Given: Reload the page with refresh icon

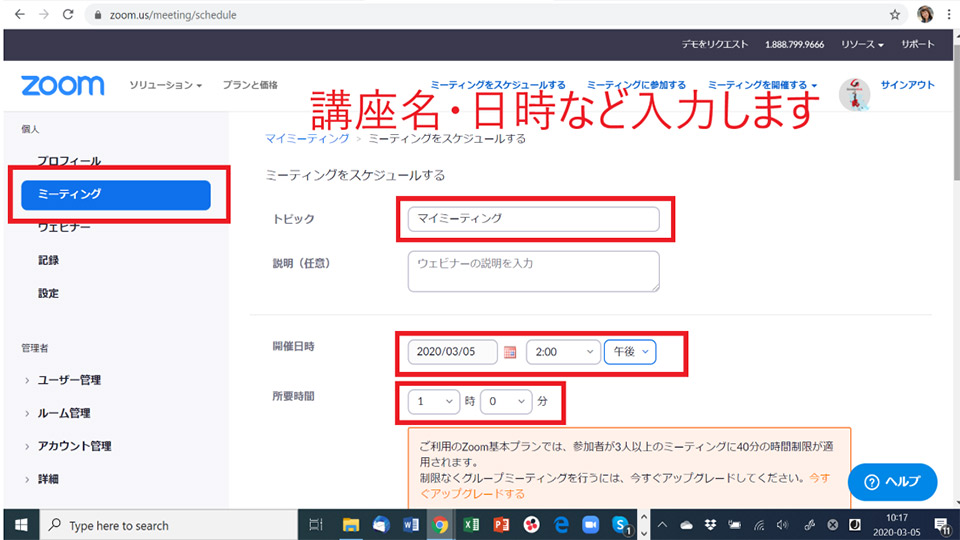Looking at the screenshot, I should coord(67,14).
